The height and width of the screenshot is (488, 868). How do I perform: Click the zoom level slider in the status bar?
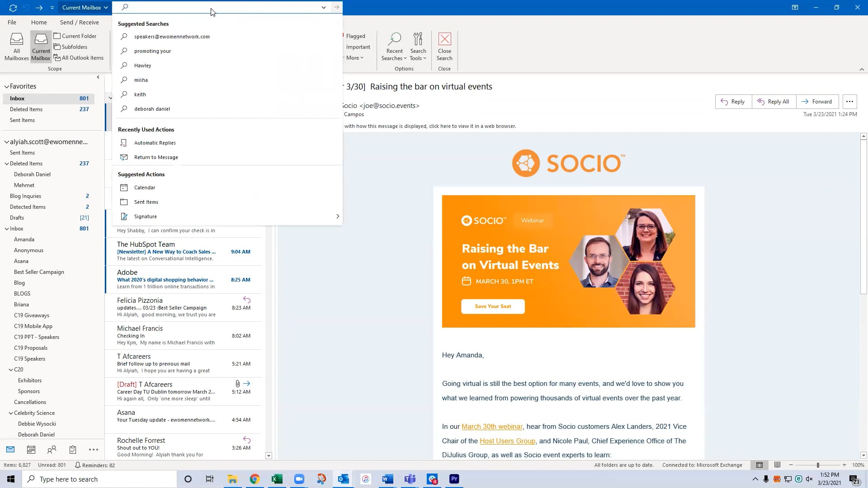[818, 465]
